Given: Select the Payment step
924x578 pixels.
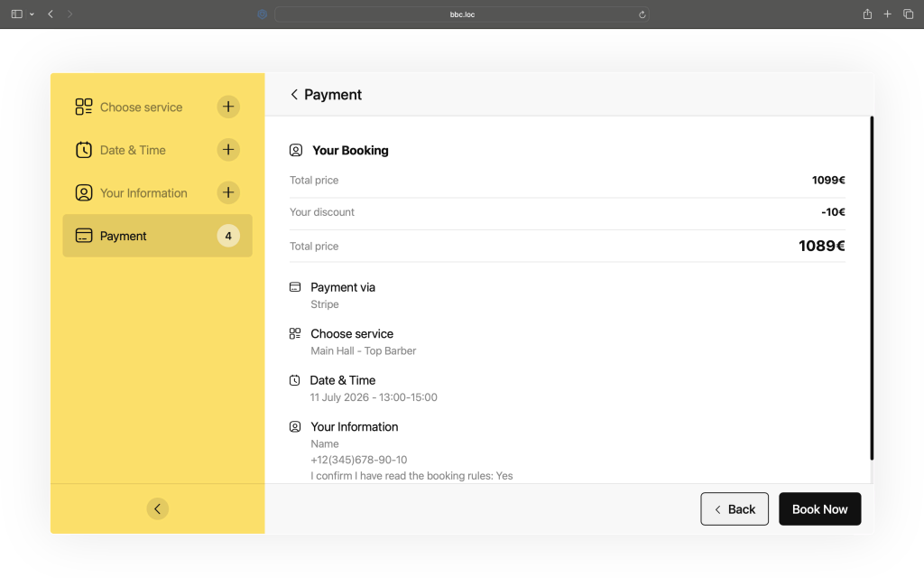Looking at the screenshot, I should (x=157, y=236).
